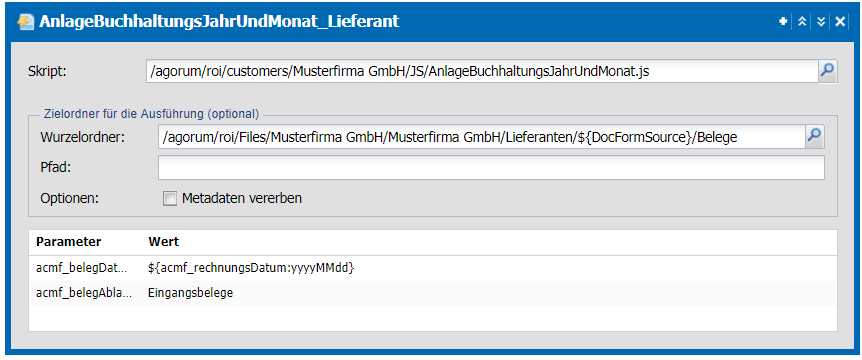Screen dimensions: 862x360
Task: Expand the panel with the double-down chevron
Action: click(x=821, y=21)
